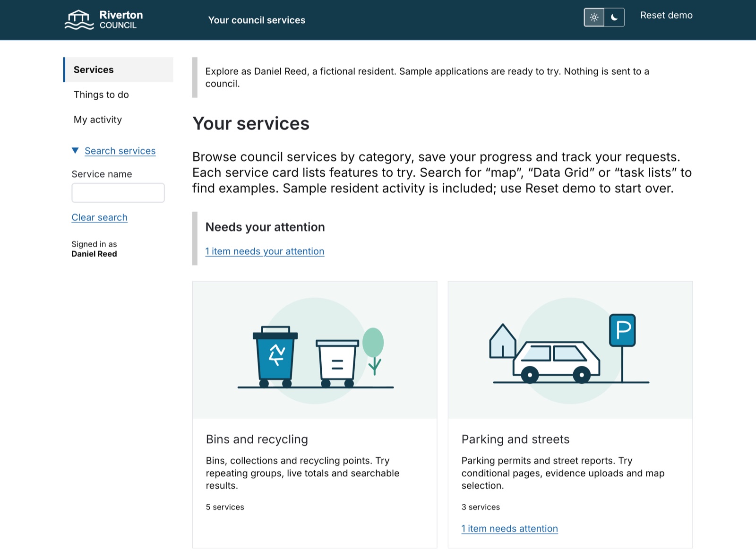Open the Bins and recycling illustration
The width and height of the screenshot is (756, 551).
(315, 350)
